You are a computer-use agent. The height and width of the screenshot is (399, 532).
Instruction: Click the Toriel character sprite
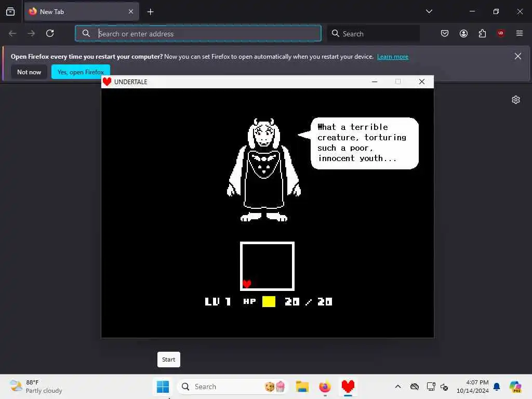point(264,170)
